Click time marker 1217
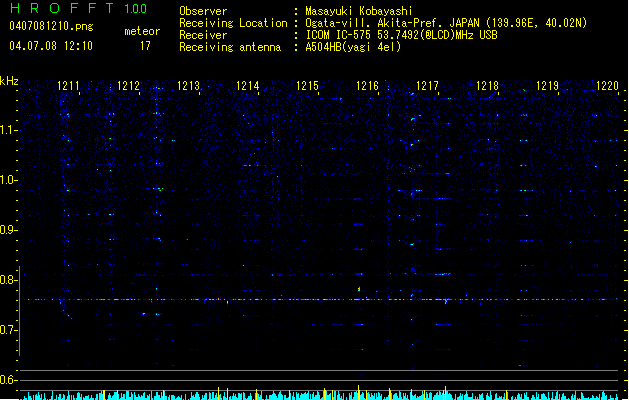 (427, 86)
